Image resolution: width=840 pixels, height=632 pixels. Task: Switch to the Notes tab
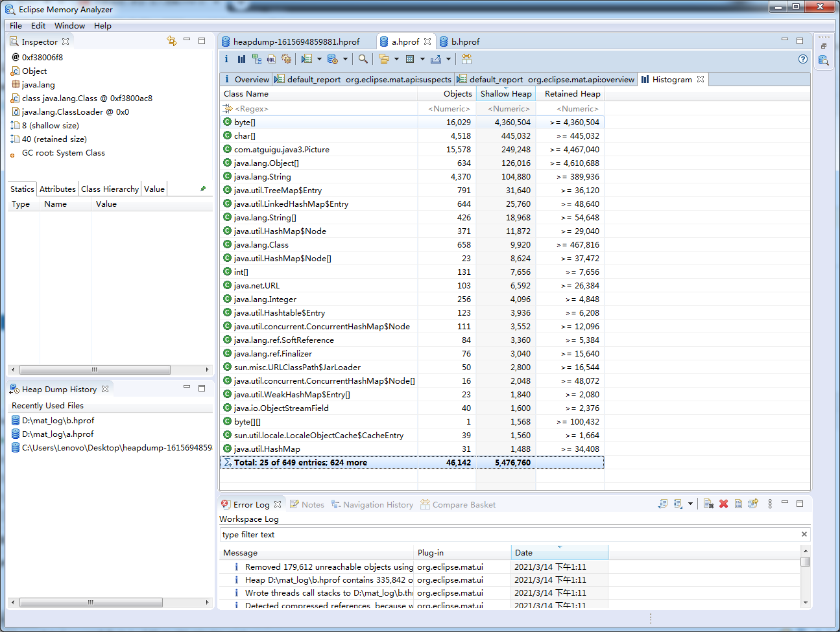[x=307, y=504]
